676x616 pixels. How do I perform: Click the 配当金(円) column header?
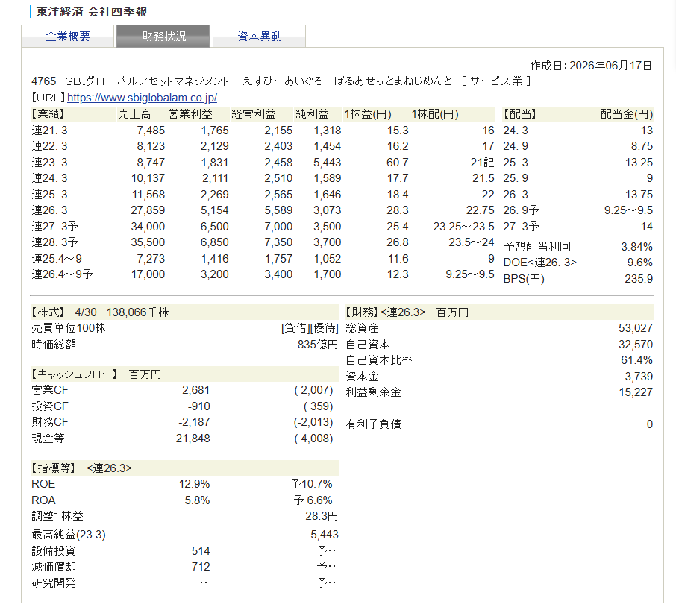click(x=627, y=114)
